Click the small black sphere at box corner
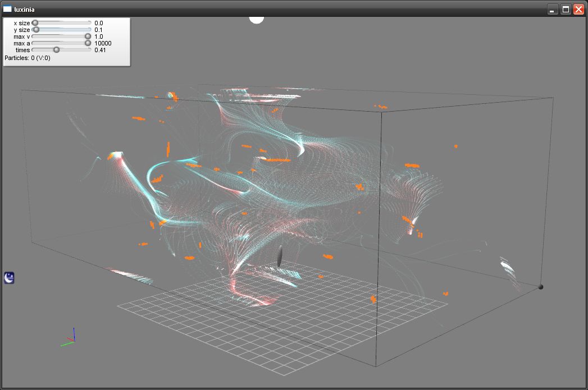This screenshot has width=588, height=390. click(x=541, y=287)
